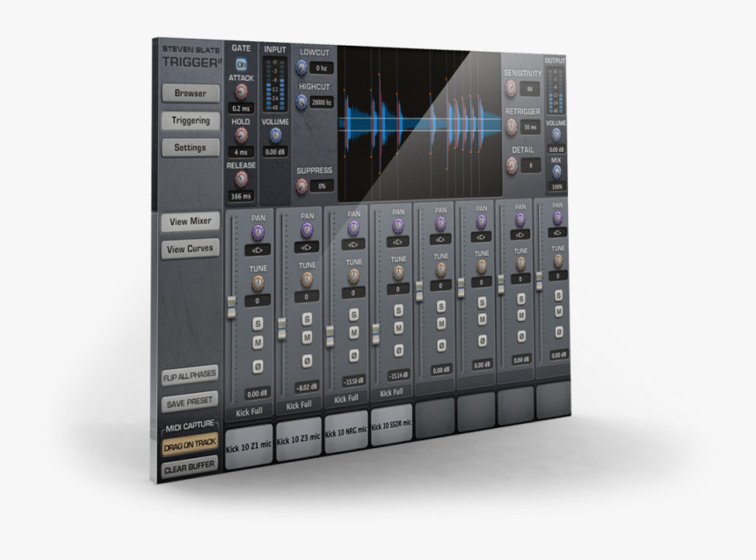Click the Lowcut 0 hz field
This screenshot has width=756, height=560.
(x=322, y=69)
